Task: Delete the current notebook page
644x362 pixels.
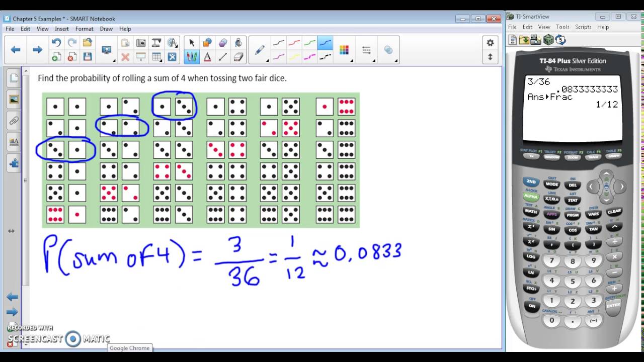Action: (72, 57)
